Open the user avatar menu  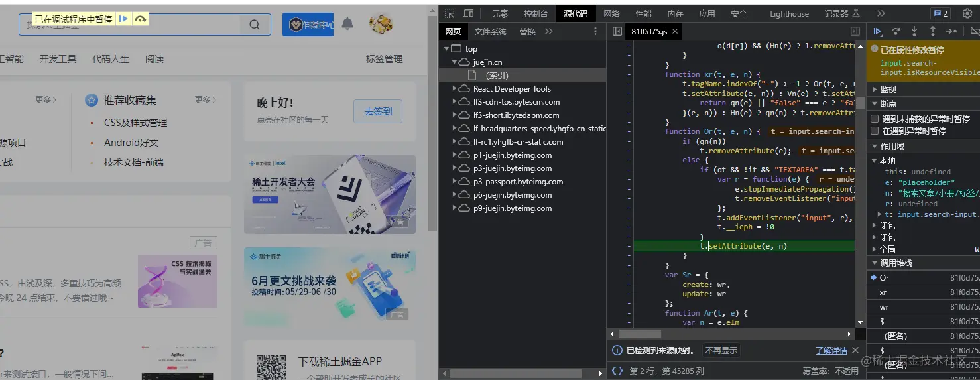381,24
